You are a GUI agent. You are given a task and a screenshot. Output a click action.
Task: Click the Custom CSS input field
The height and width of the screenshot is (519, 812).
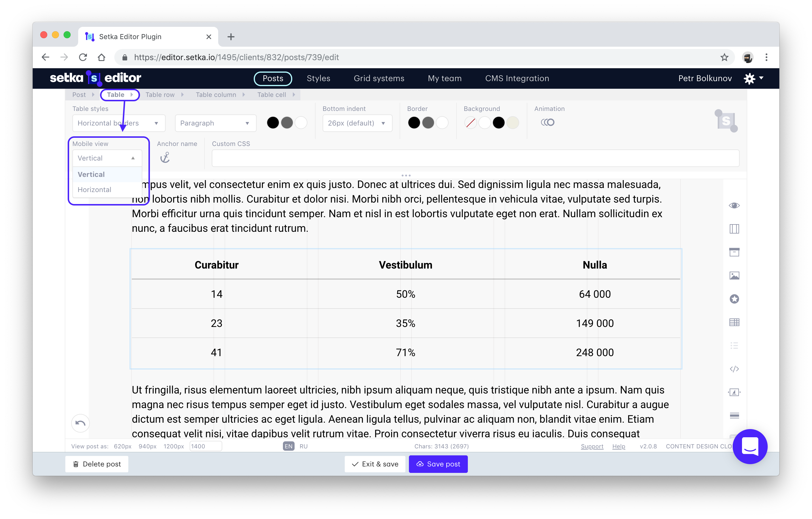coord(475,158)
